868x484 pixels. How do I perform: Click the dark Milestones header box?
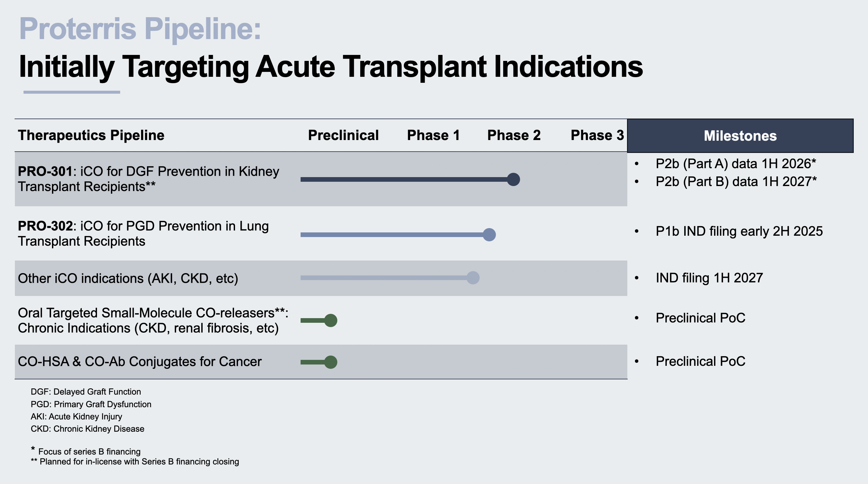[740, 136]
